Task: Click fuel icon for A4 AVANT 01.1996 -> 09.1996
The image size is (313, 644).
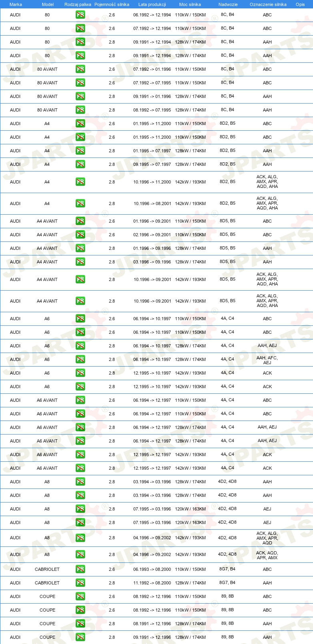Action: [80, 248]
